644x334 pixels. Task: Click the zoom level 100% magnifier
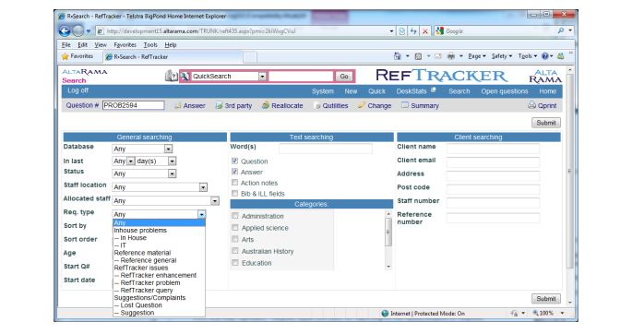[535, 313]
